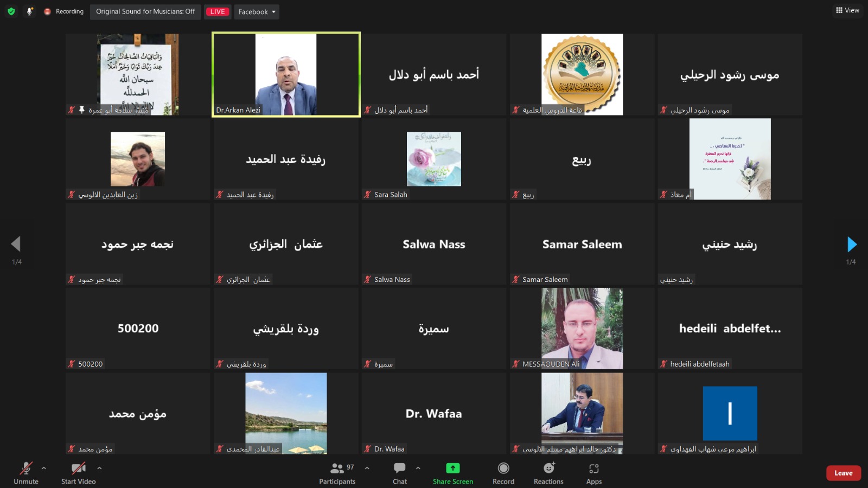Click the red LIVE indicator button
The width and height of the screenshot is (868, 488).
(x=218, y=12)
